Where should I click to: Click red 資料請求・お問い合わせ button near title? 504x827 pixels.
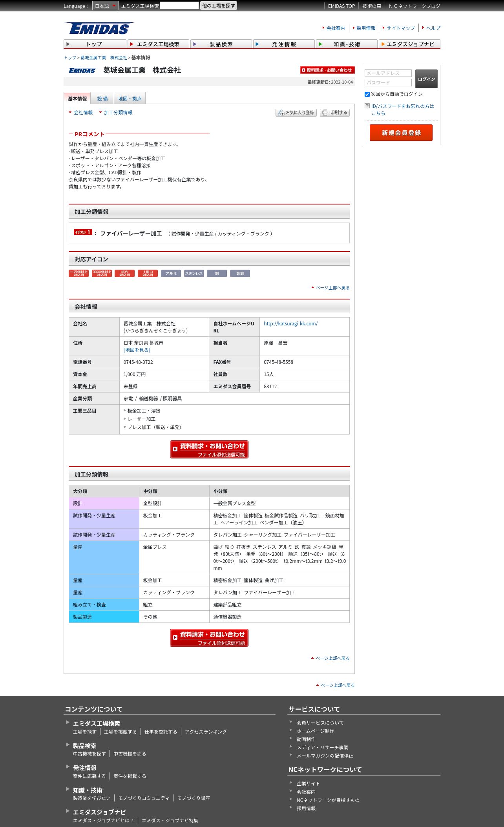(327, 70)
